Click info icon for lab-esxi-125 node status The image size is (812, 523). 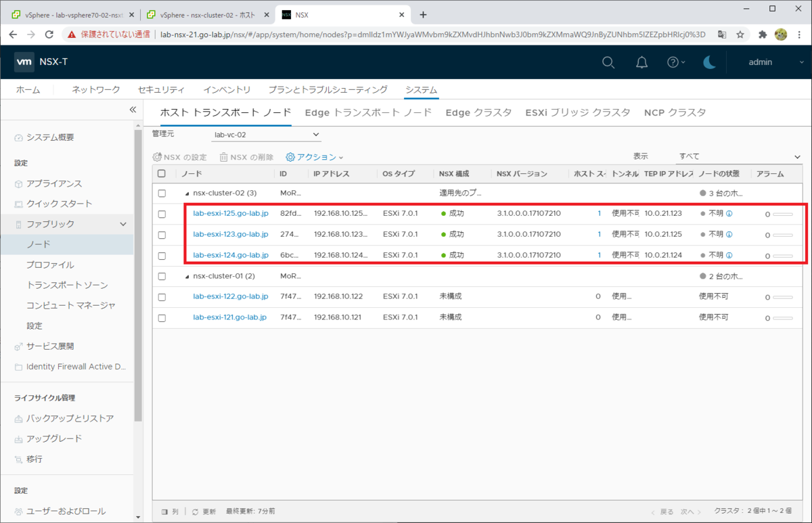point(729,214)
